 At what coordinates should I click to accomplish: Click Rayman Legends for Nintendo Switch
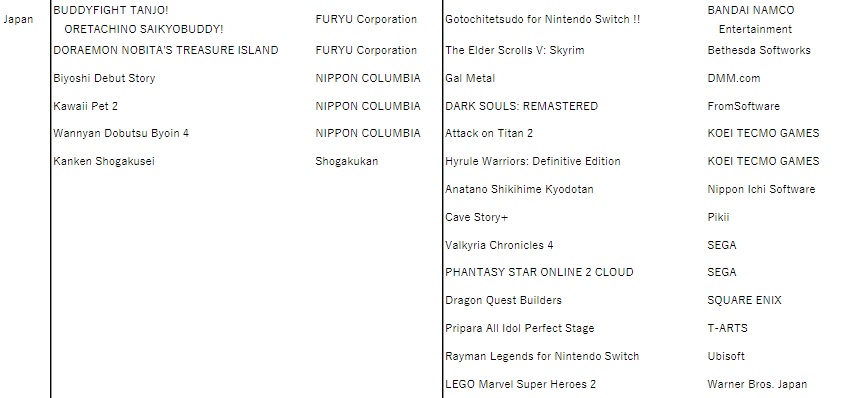(542, 357)
